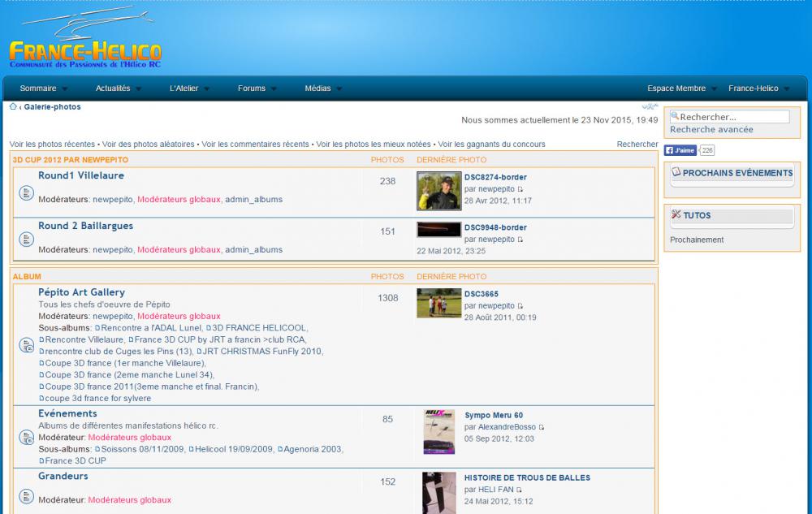Open the Grandeurs album
Viewport: 812px width, 514px height.
point(63,476)
